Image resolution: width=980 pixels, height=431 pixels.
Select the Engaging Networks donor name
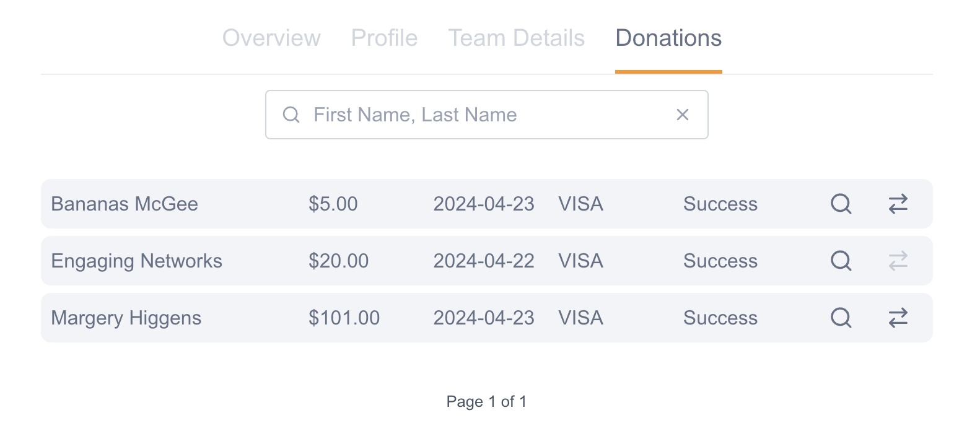point(136,261)
